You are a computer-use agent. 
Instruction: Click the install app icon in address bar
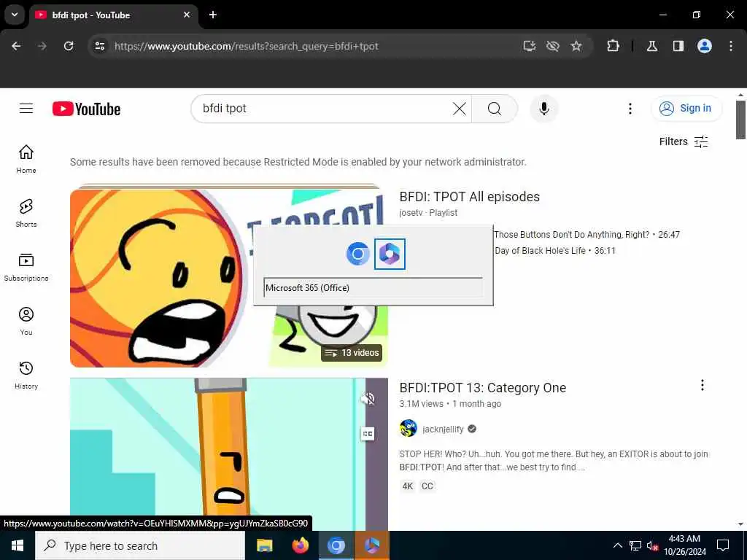pyautogui.click(x=530, y=46)
